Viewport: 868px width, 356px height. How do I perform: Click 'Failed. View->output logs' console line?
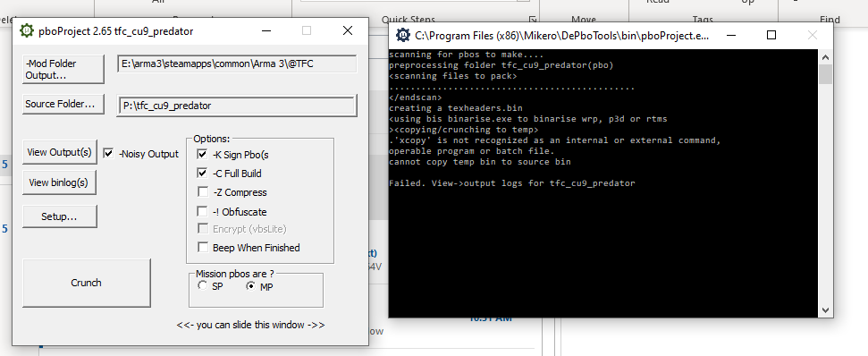tap(512, 182)
